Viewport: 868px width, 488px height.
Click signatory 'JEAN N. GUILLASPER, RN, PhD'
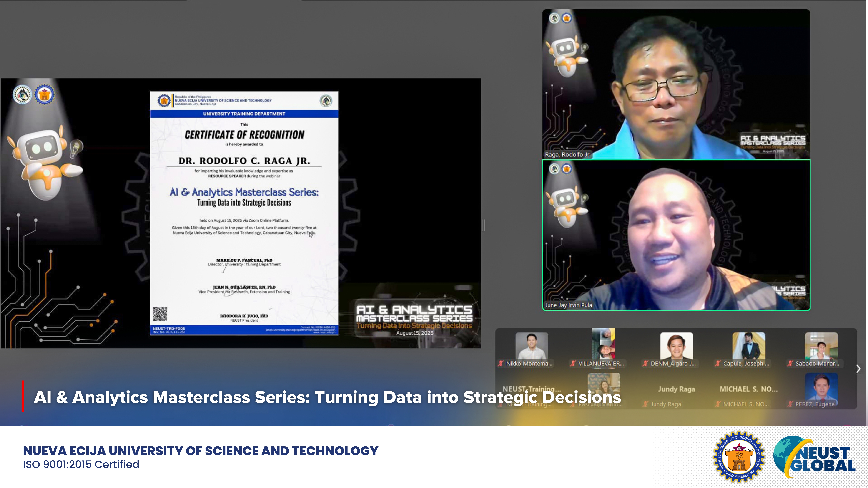coord(244,287)
